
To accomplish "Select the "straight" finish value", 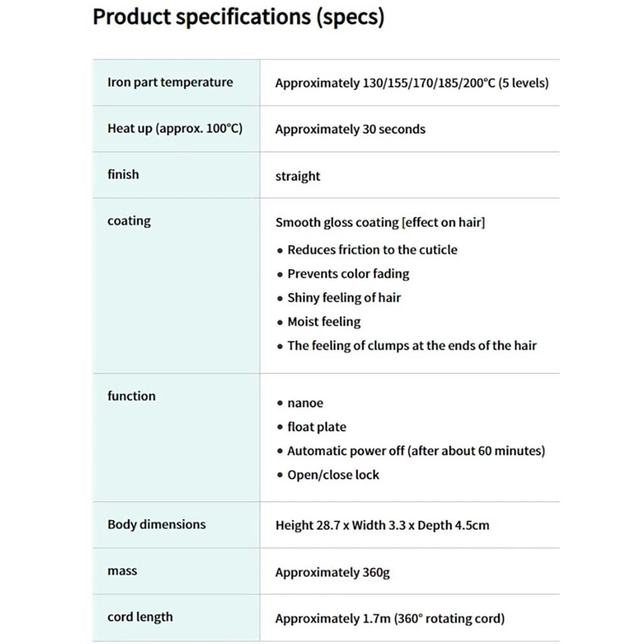I will (x=298, y=176).
